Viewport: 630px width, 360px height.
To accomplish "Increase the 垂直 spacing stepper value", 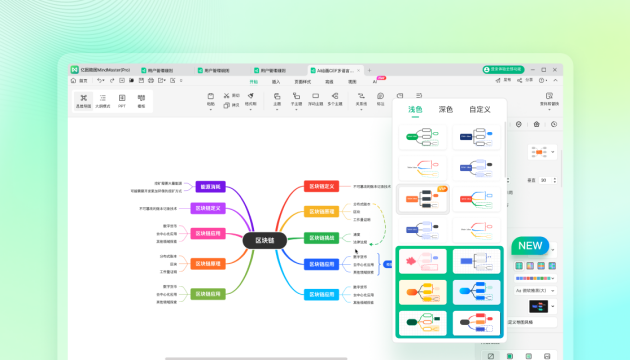I will pos(555,179).
